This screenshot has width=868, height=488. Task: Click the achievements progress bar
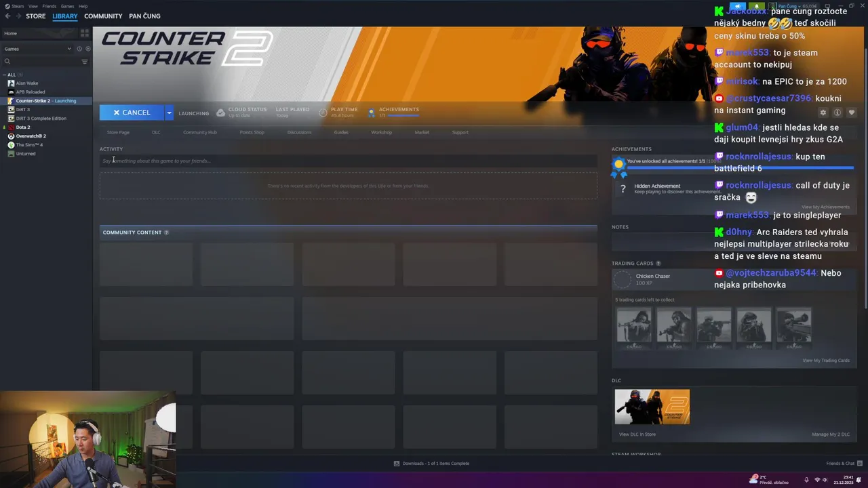(741, 167)
